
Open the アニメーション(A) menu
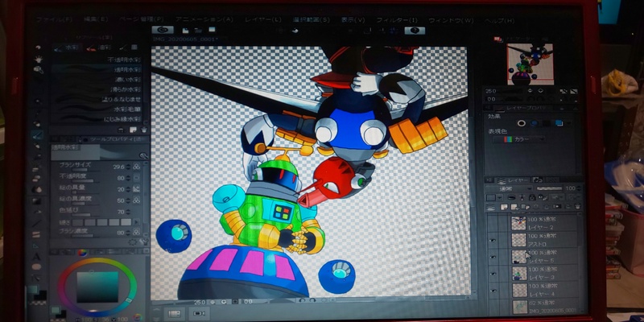tap(204, 19)
